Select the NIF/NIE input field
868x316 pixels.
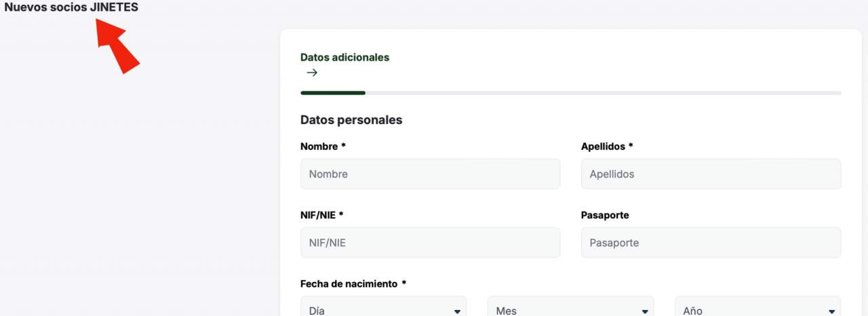[430, 243]
